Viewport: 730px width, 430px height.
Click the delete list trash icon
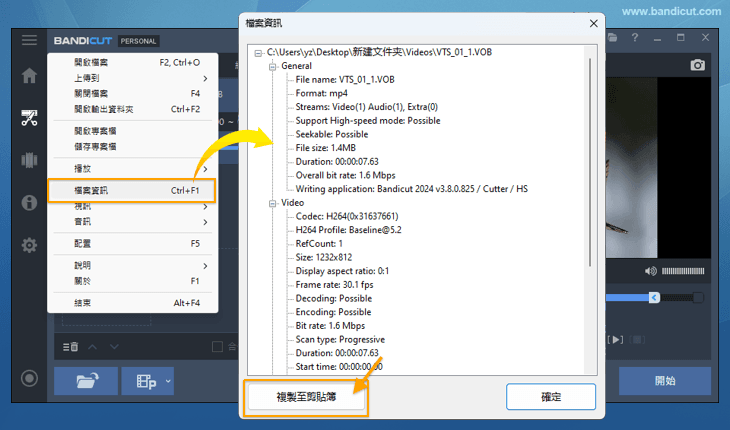(x=70, y=347)
